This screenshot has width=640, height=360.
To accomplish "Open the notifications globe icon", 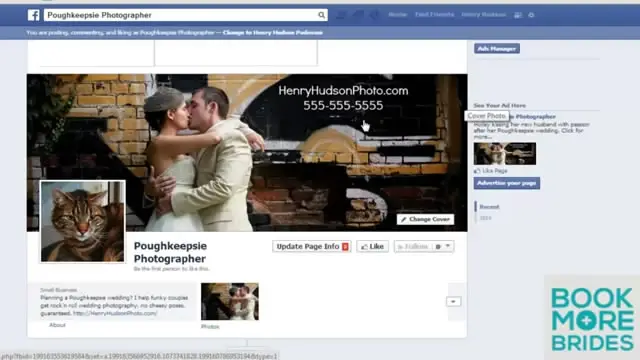I will coord(374,15).
